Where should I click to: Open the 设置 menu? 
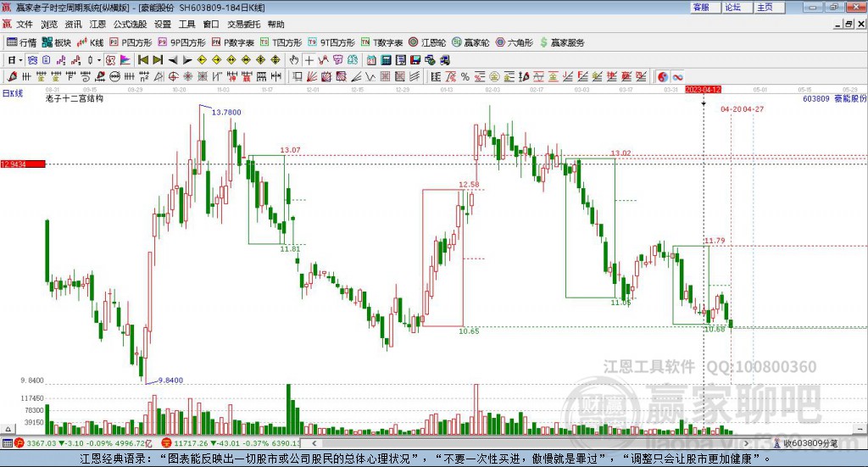(163, 25)
